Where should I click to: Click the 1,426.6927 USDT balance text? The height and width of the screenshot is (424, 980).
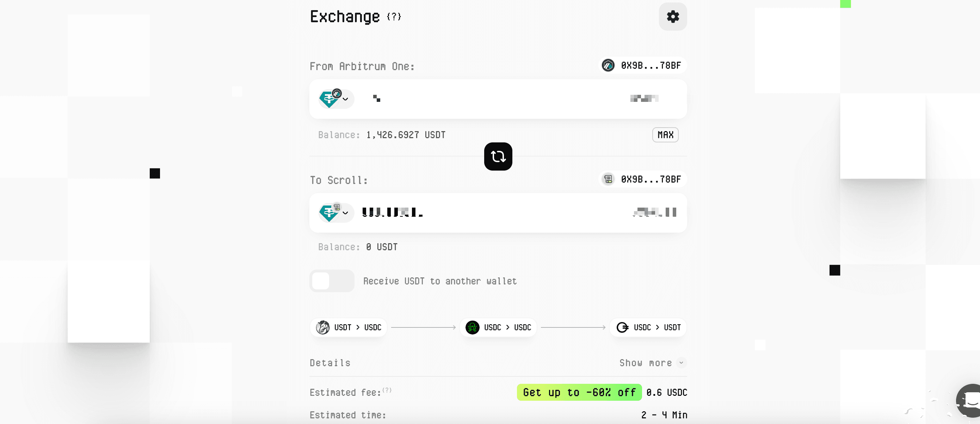pos(406,135)
